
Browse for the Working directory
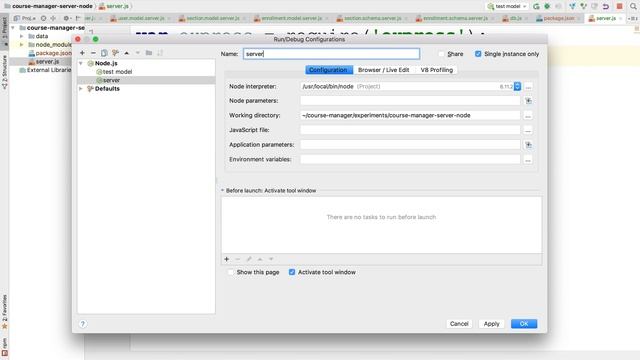tap(528, 116)
